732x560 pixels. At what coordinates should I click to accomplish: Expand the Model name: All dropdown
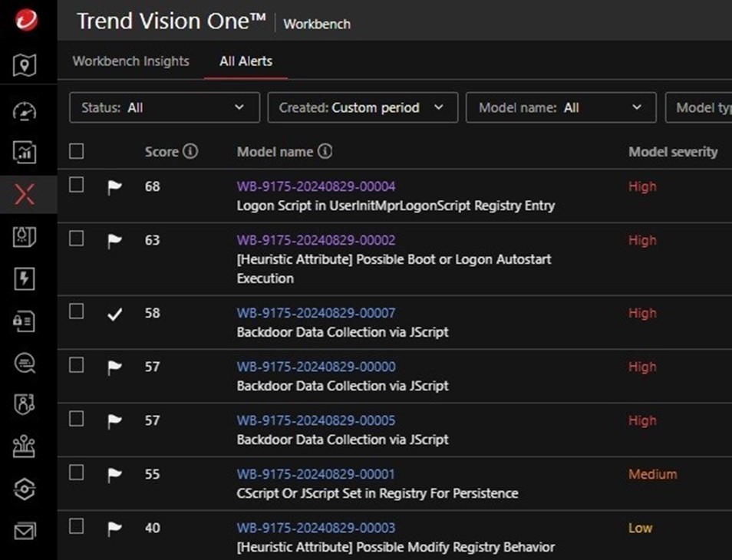tap(560, 108)
